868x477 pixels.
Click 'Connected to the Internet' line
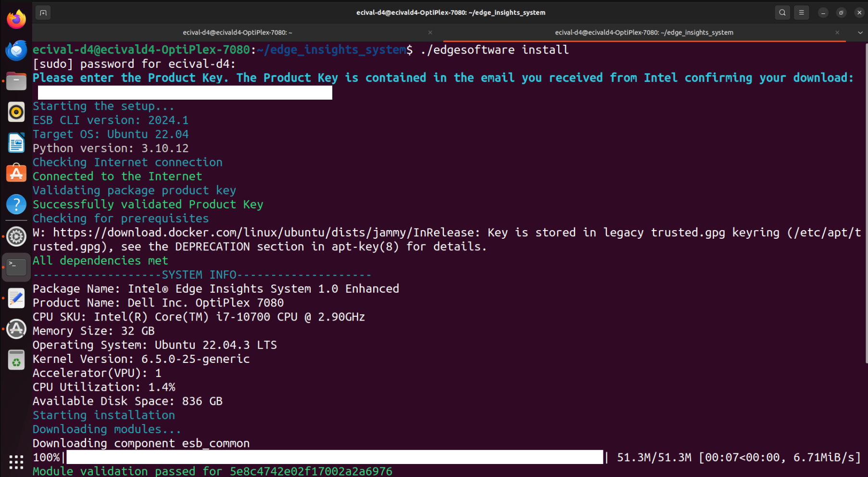[117, 177]
